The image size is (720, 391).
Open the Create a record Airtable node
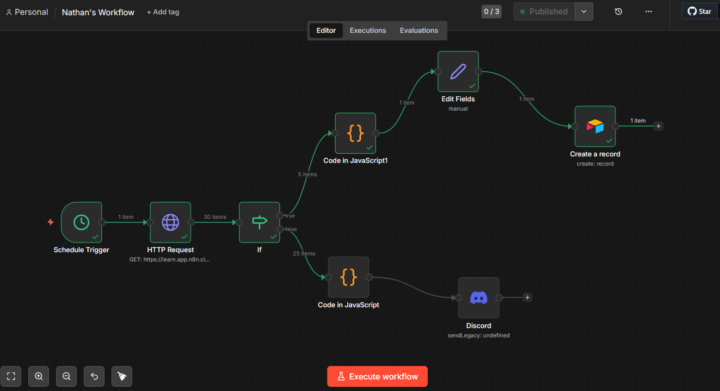595,126
